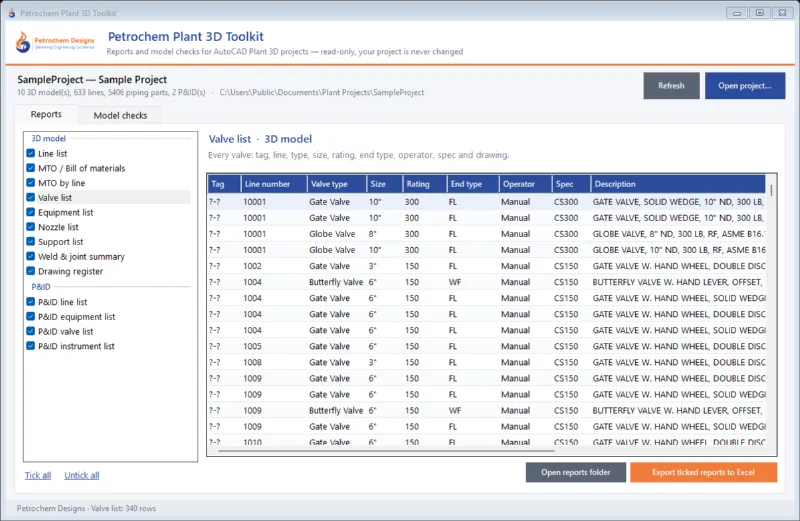Click line number 1010 cell
This screenshot has height=521, width=800.
253,442
